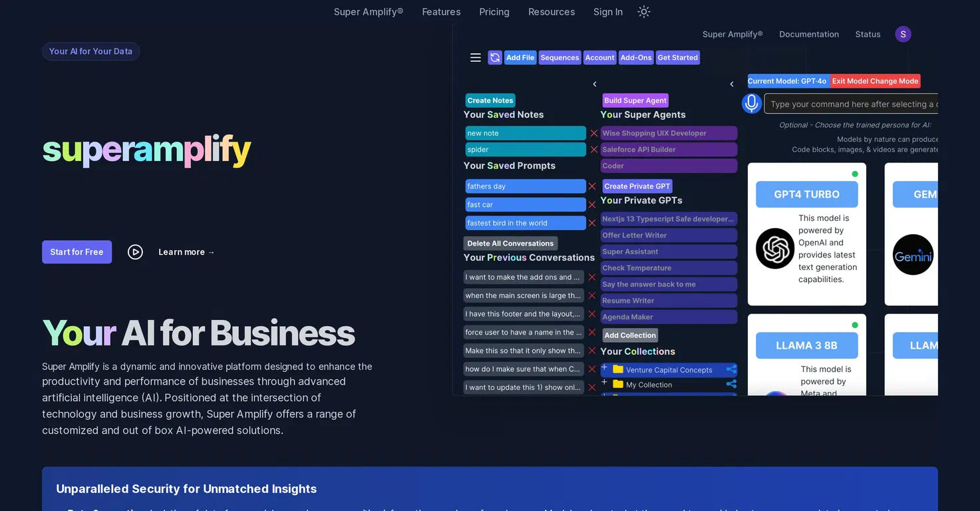Collapse the notes column with left chevron
980x511 pixels.
(x=595, y=84)
